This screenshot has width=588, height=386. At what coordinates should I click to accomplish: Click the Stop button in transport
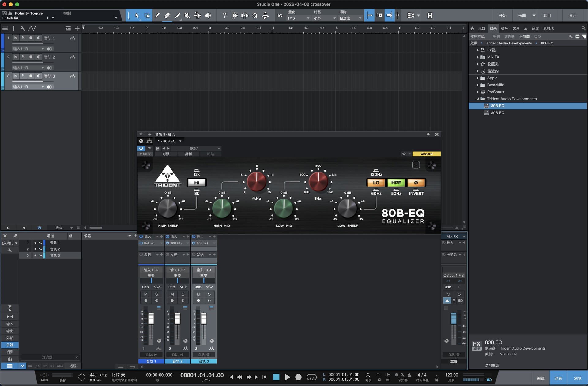click(276, 377)
